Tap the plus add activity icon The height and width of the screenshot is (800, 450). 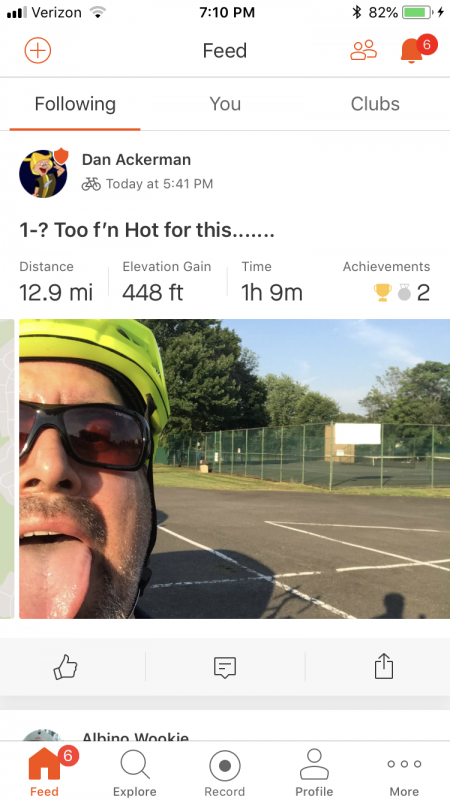38,51
